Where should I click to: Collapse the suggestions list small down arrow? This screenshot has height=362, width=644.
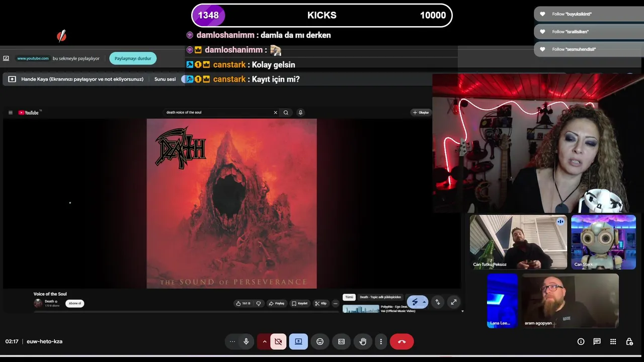(462, 311)
